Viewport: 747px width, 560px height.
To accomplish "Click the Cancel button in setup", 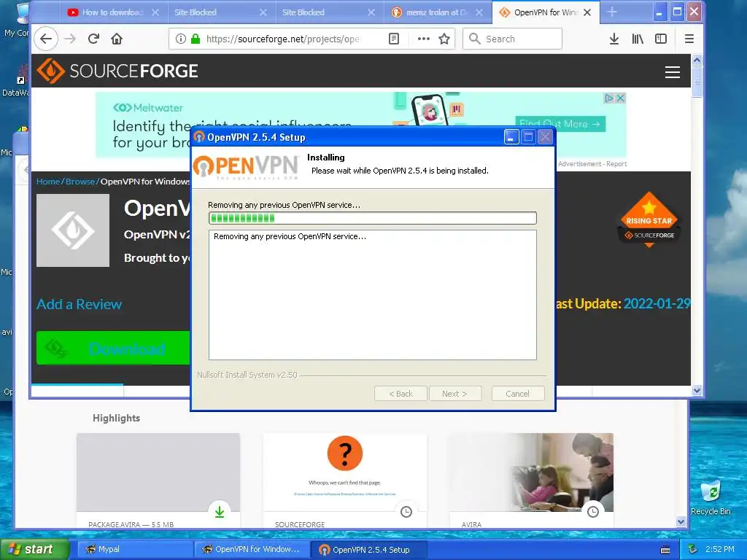I will [x=517, y=394].
